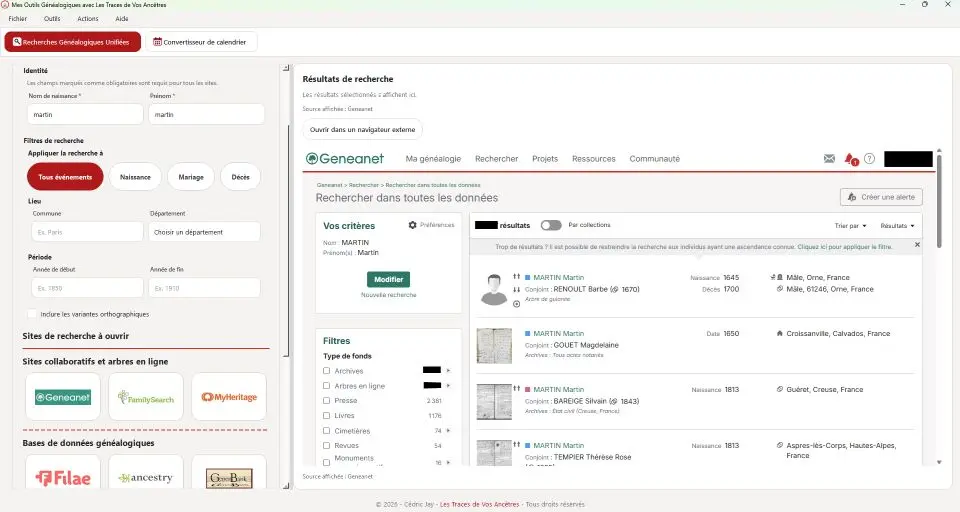Expand the Cimetières filter arrow
The width and height of the screenshot is (960, 512).
click(448, 431)
